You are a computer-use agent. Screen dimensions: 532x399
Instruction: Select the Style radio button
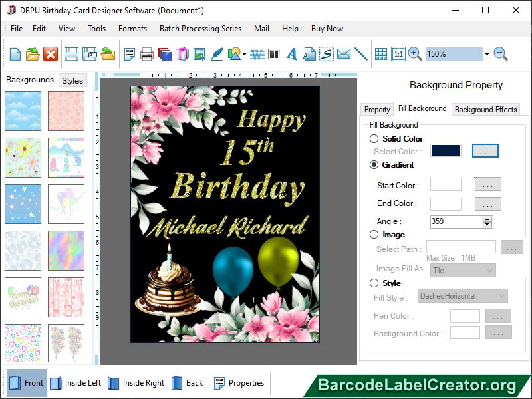pyautogui.click(x=374, y=283)
